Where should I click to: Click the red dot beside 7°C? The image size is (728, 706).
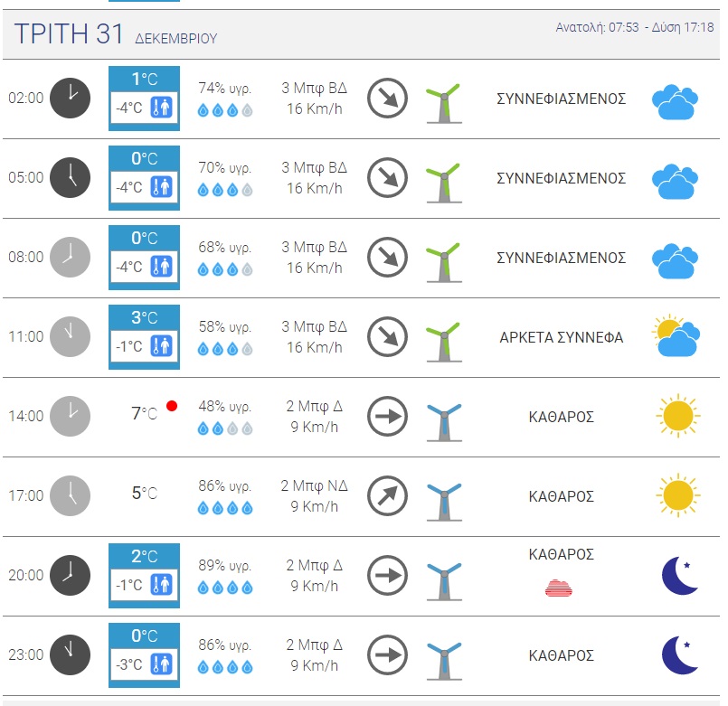click(172, 406)
